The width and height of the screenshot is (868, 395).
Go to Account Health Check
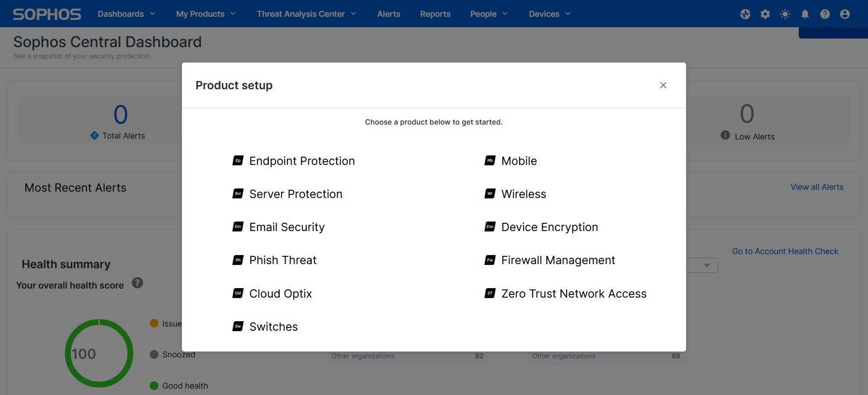[785, 251]
